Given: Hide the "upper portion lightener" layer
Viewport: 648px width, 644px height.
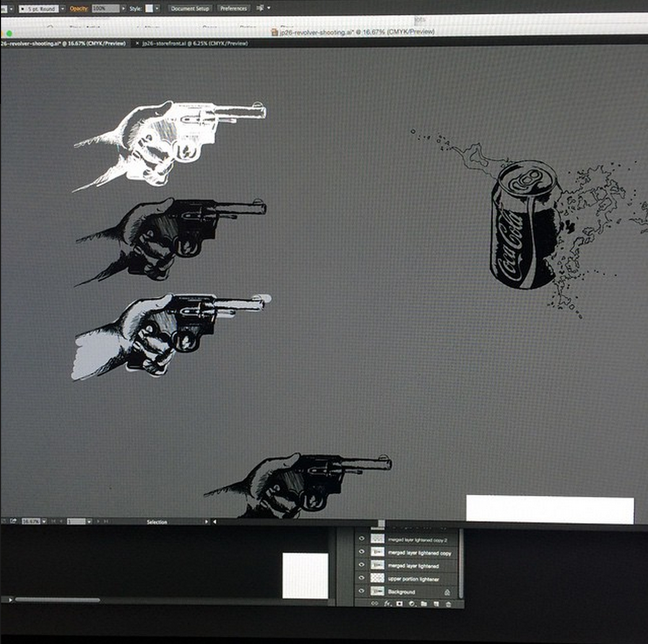Looking at the screenshot, I should (x=362, y=579).
